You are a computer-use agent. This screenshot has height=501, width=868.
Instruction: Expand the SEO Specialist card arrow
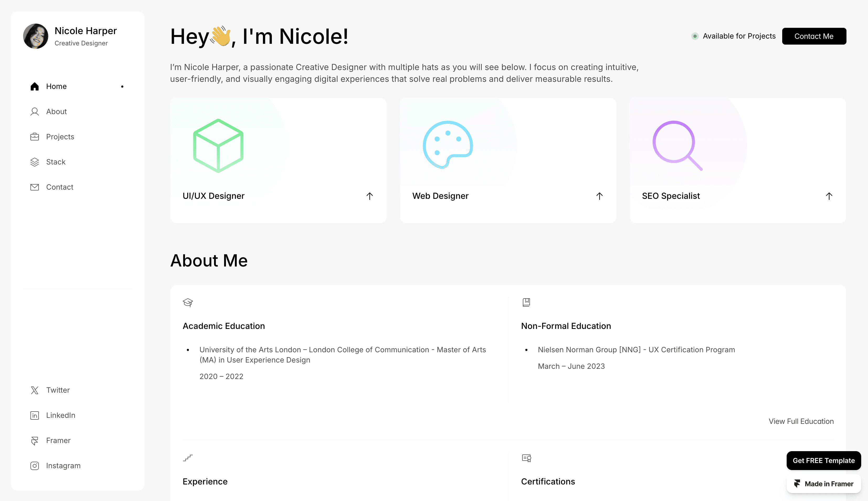coord(829,196)
